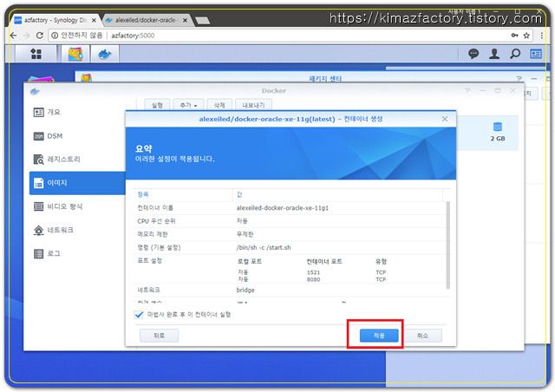The height and width of the screenshot is (392, 555).
Task: Open a new browser tab
Action: [202, 21]
